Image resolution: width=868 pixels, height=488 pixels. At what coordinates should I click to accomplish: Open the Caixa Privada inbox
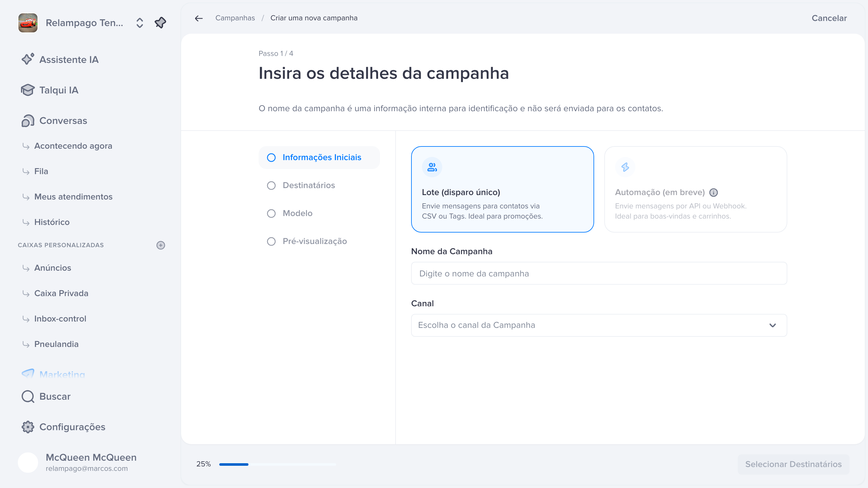61,293
